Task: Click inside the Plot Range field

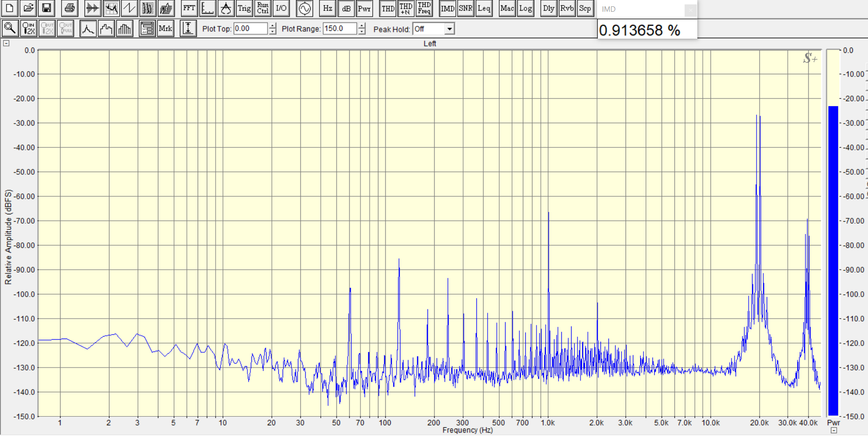Action: click(339, 28)
